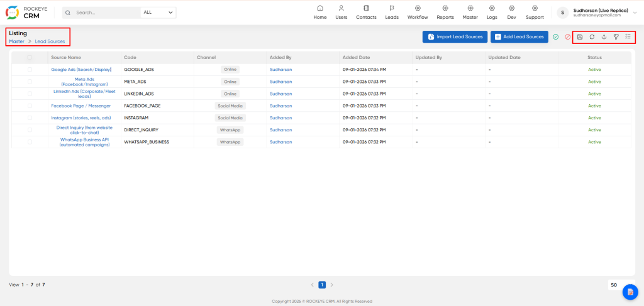
Task: Click the WhatsApp tag in Direct Inquiry row
Action: pyautogui.click(x=230, y=129)
